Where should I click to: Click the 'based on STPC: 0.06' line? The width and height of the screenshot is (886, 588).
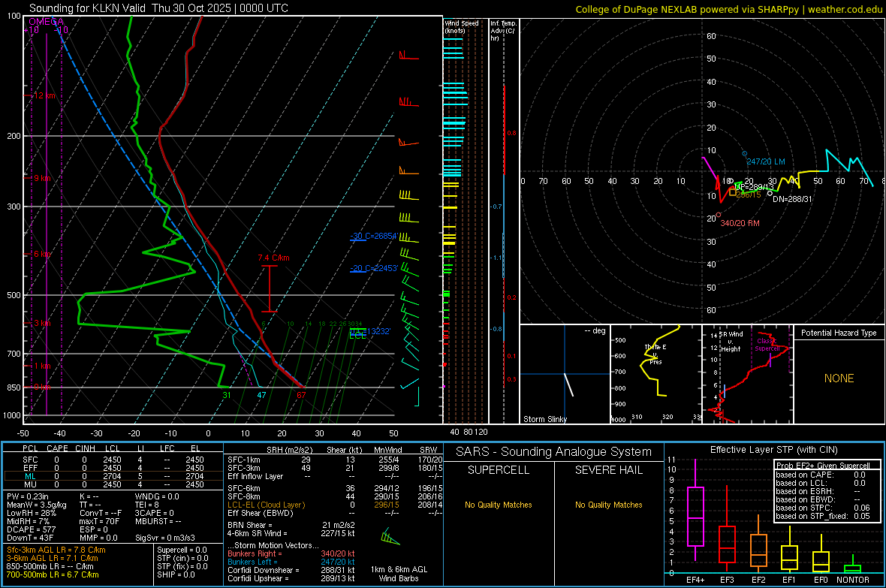click(x=823, y=508)
